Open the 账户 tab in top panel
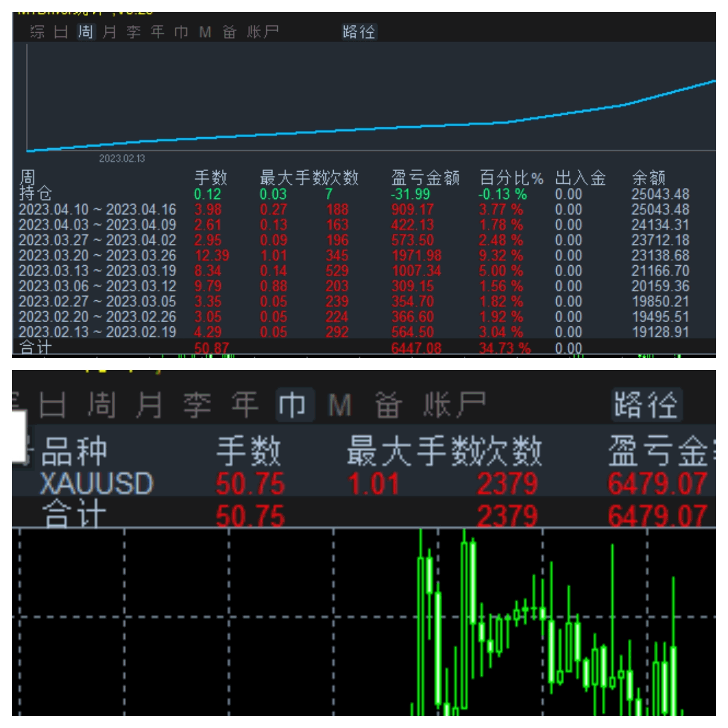Image resolution: width=728 pixels, height=728 pixels. coord(263,32)
